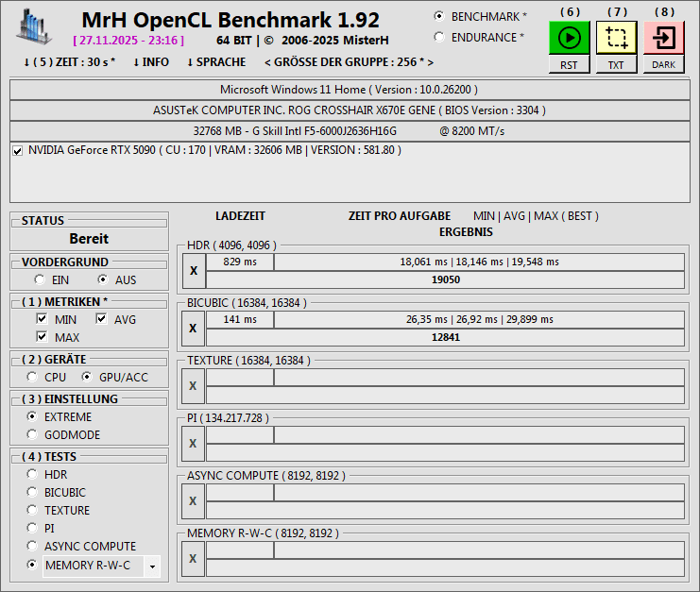The height and width of the screenshot is (592, 700).
Task: Select GPU/ACC as the device
Action: click(87, 377)
